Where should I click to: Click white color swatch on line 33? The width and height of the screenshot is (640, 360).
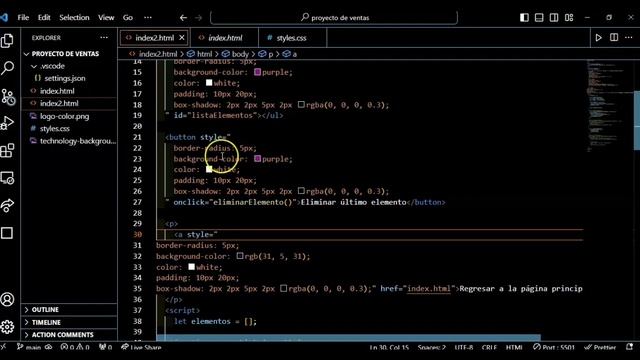click(191, 267)
